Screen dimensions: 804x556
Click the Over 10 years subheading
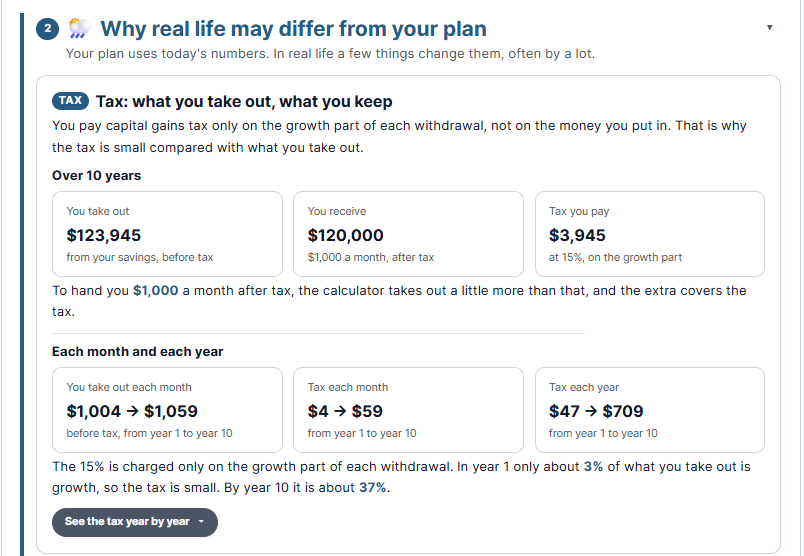coord(96,175)
